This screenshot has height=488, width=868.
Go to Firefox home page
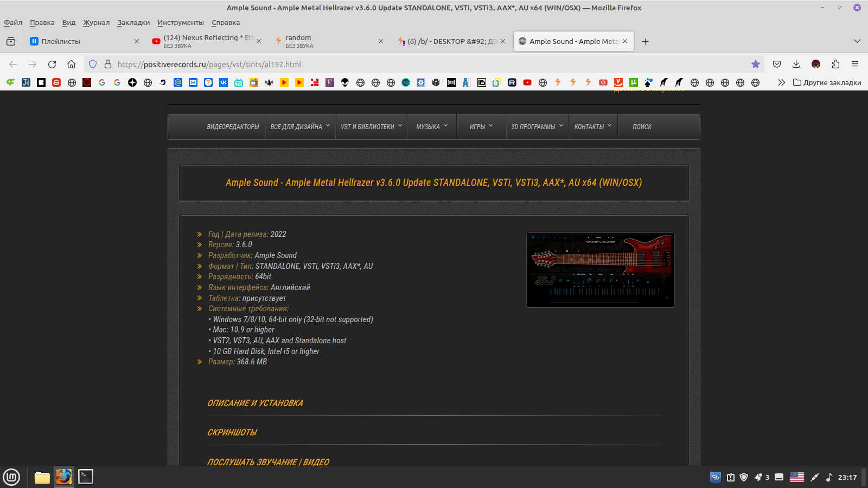pyautogui.click(x=71, y=64)
